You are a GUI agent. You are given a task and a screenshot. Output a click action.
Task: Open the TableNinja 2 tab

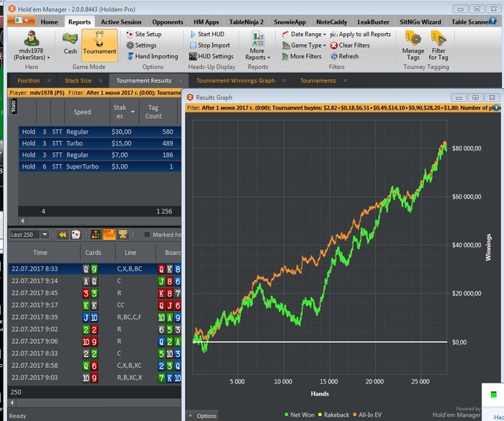pos(246,22)
